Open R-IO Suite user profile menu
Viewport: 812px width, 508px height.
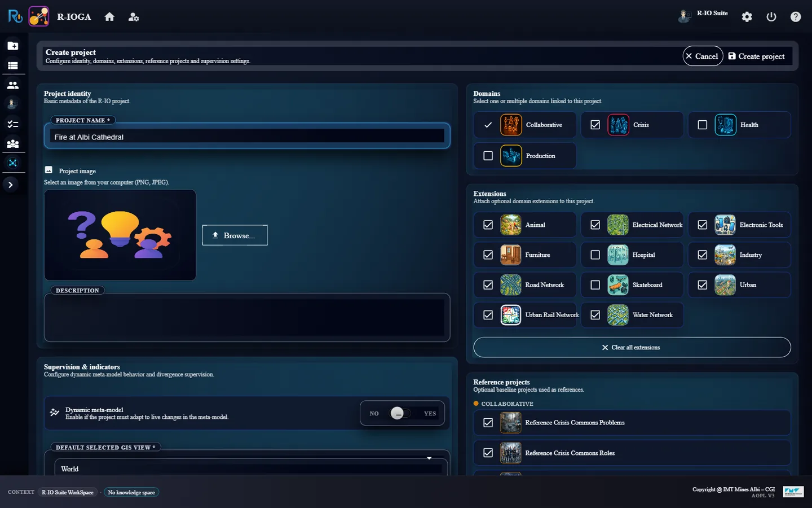(x=703, y=15)
